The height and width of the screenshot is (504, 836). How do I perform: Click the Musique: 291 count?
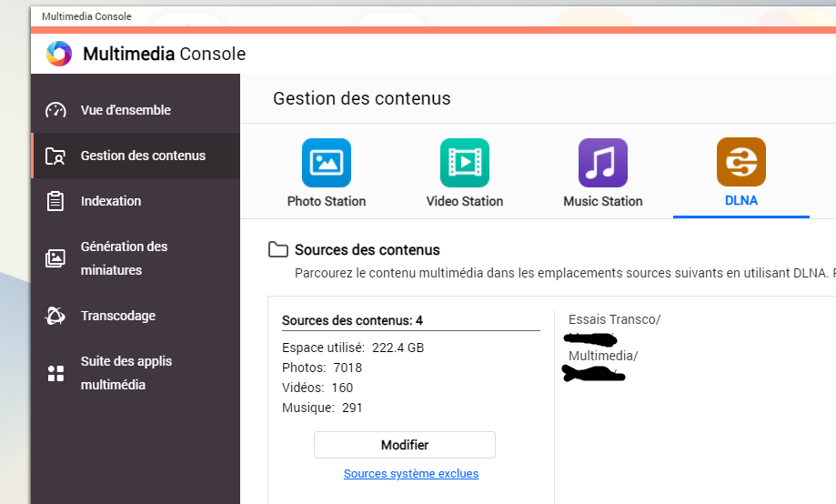point(322,408)
